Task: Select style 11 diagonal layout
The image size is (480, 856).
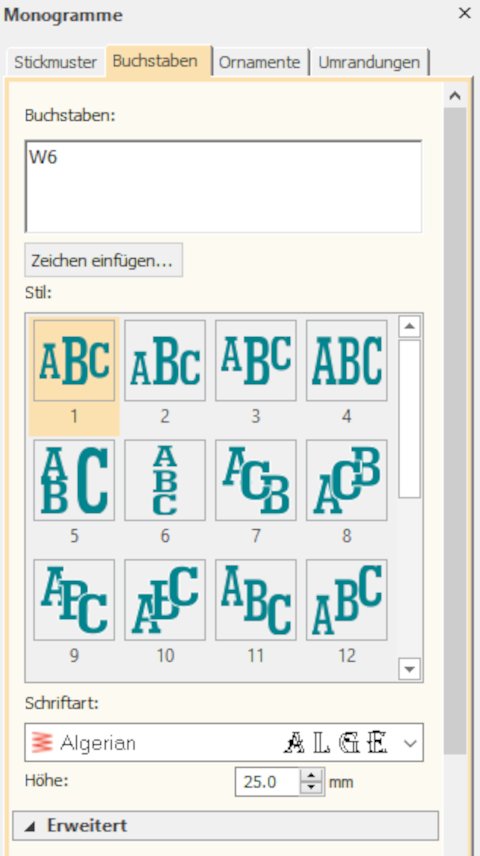Action: (256, 599)
